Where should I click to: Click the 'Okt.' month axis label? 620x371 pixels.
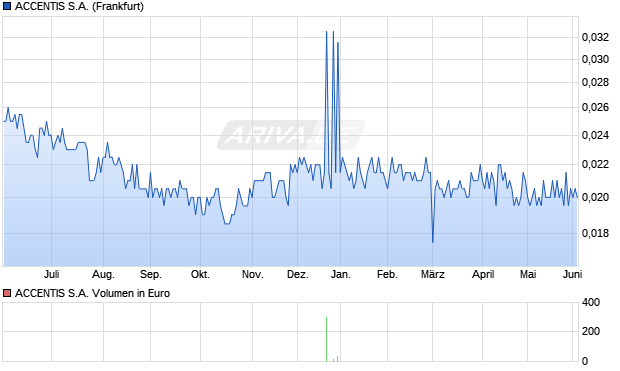pyautogui.click(x=200, y=274)
